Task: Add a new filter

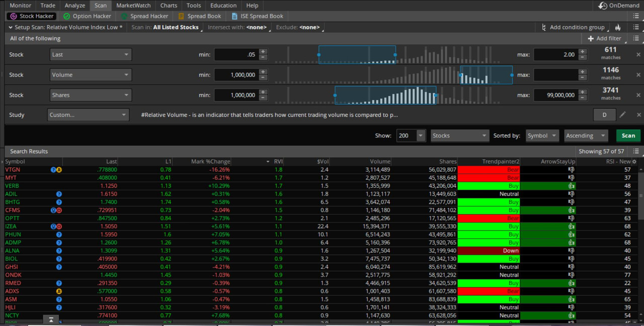Action: coord(604,38)
